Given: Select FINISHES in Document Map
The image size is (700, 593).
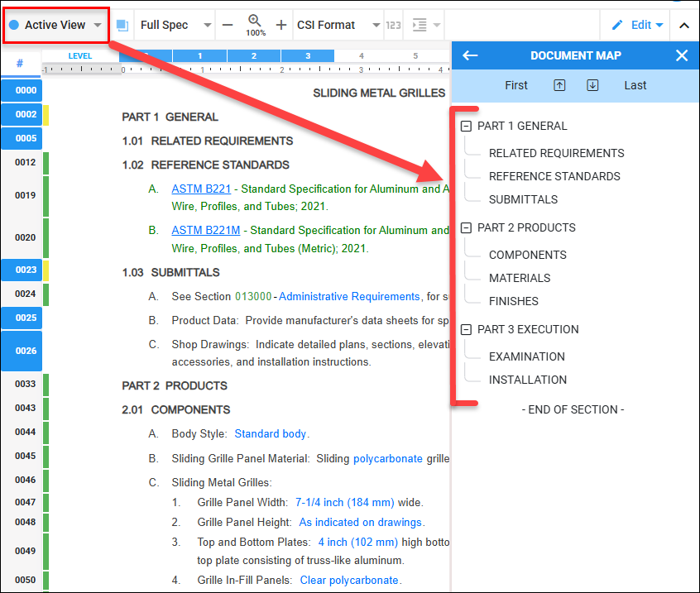Looking at the screenshot, I should click(x=513, y=301).
